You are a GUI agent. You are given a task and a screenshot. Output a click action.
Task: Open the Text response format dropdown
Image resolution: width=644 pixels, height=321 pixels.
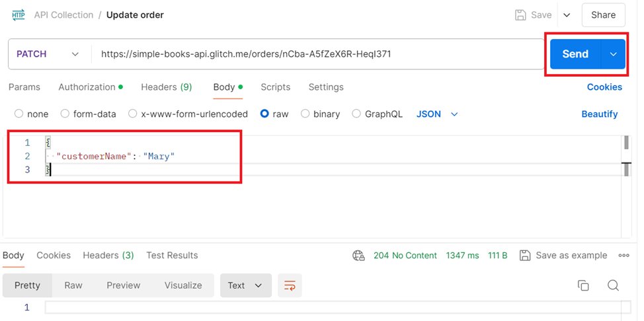245,285
